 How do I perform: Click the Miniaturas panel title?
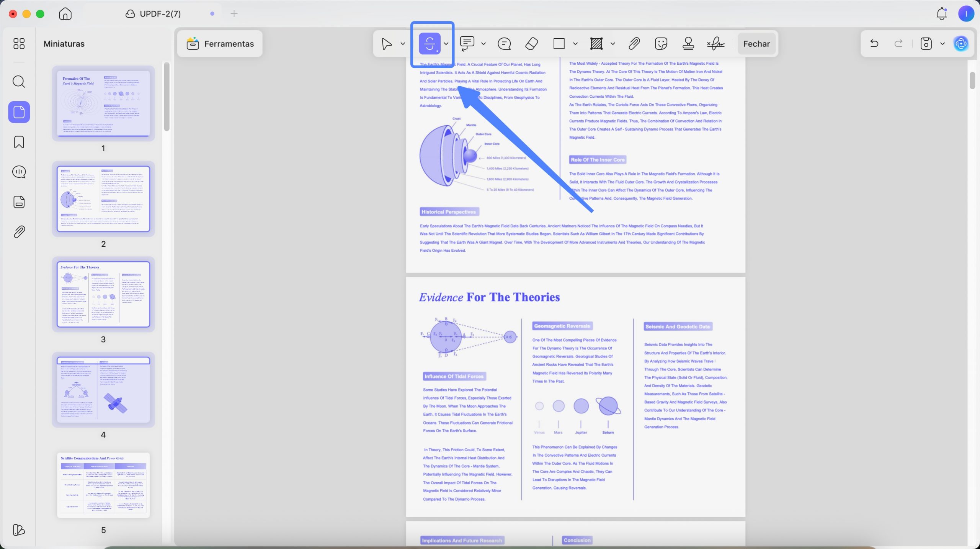(64, 44)
